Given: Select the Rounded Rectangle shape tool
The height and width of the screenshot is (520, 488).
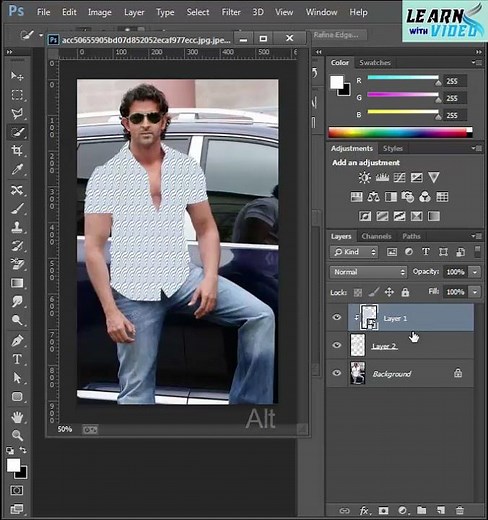Looking at the screenshot, I should pos(17,396).
